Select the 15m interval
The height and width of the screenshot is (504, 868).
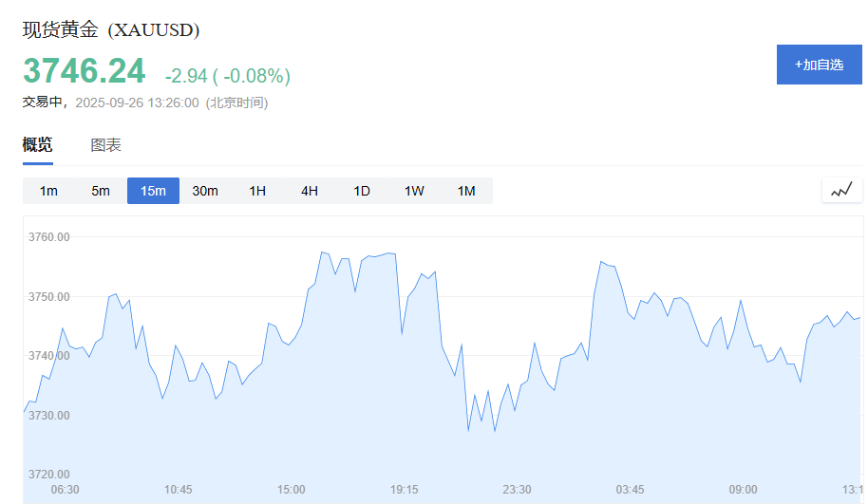[x=153, y=191]
